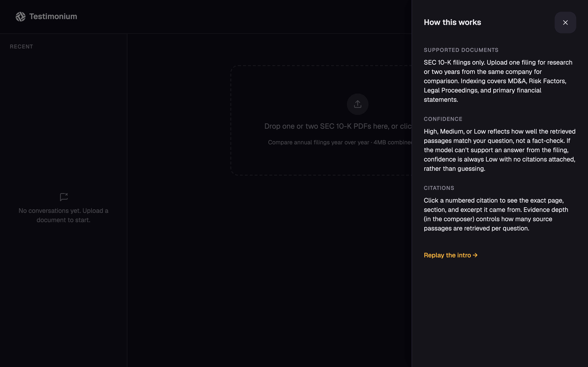Click the How this works title
This screenshot has height=367, width=588.
click(x=452, y=22)
